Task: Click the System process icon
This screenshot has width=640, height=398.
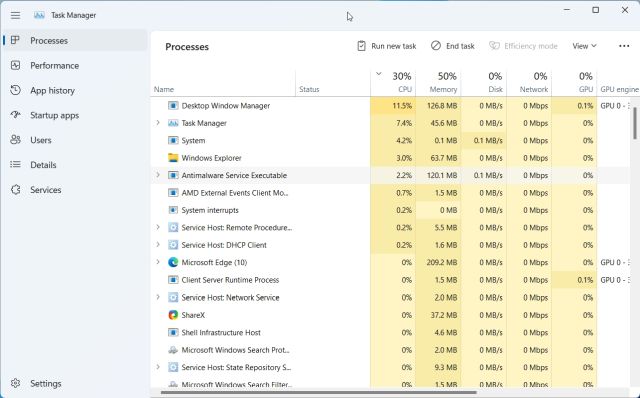Action: click(173, 140)
